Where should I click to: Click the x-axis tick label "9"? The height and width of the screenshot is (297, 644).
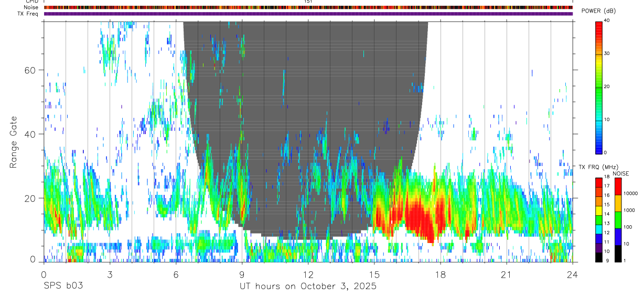tap(242, 274)
